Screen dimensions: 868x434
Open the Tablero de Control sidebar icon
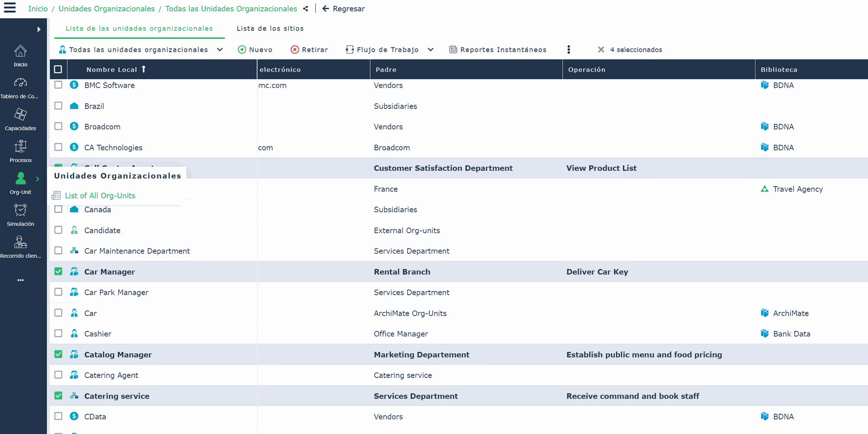point(20,88)
